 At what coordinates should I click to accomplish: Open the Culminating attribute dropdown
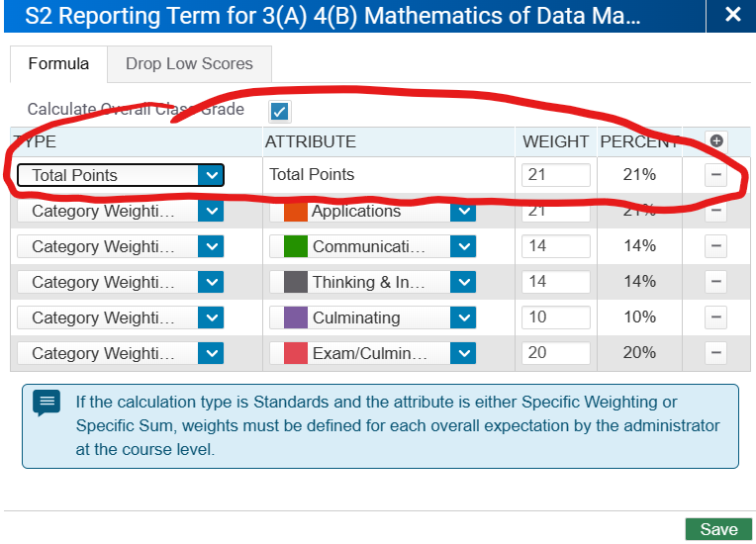463,317
